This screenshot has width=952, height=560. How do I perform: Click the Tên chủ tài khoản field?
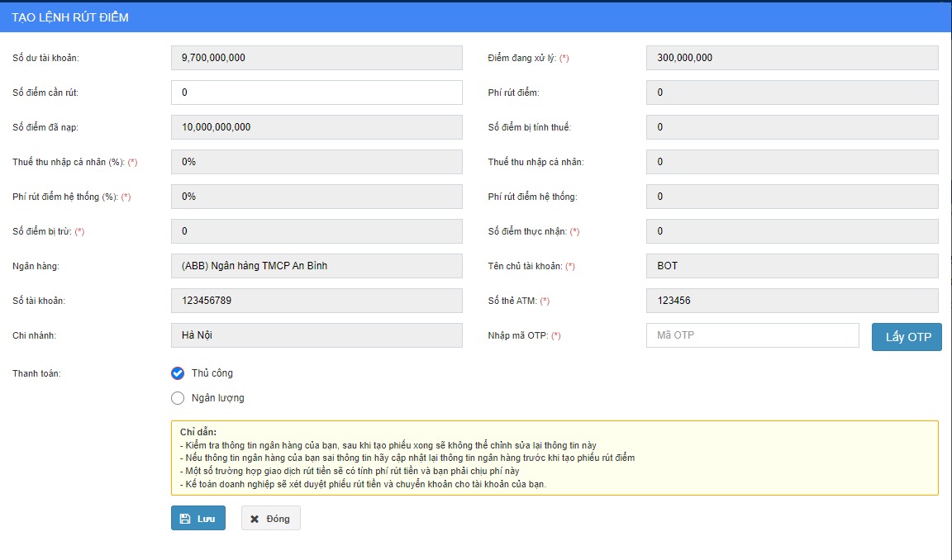pyautogui.click(x=792, y=266)
